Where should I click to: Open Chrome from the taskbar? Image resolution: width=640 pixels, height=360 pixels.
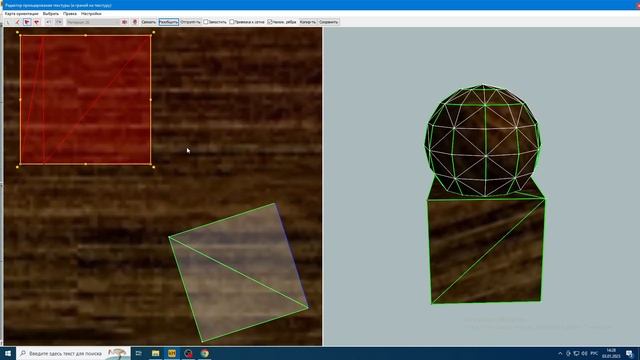pyautogui.click(x=204, y=353)
